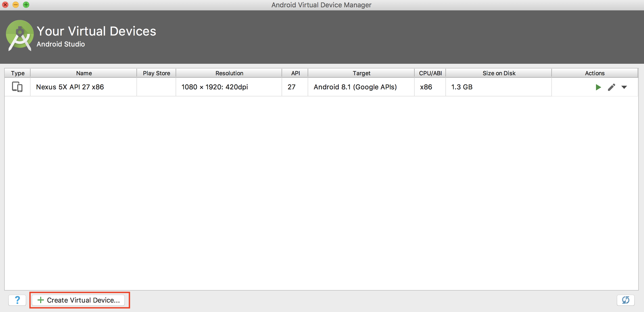Sort by the Resolution column header
Screen dimensions: 644x312
tap(229, 73)
